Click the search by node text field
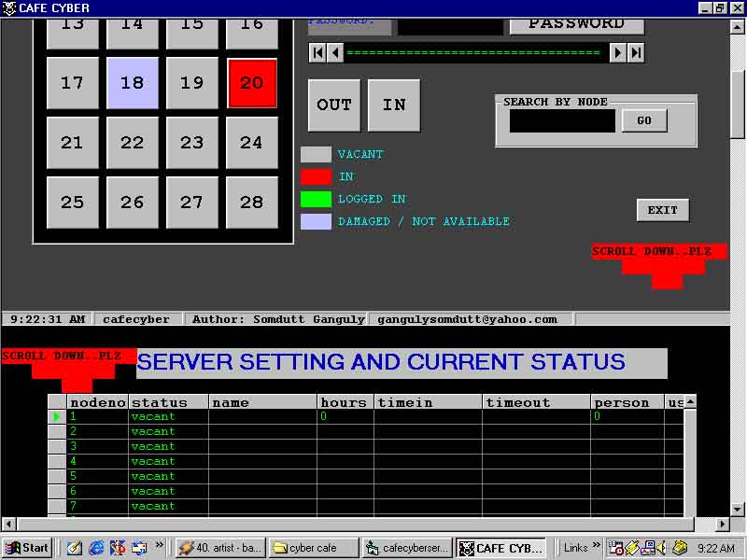 562,120
